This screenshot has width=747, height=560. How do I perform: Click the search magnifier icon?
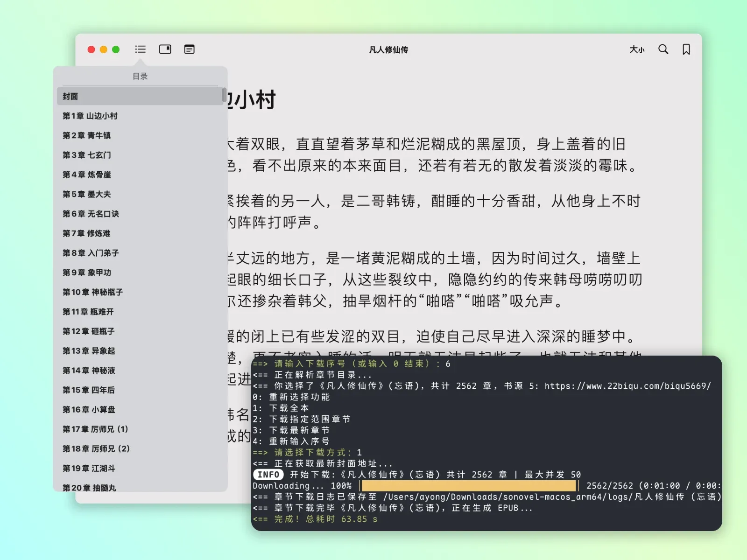[663, 49]
